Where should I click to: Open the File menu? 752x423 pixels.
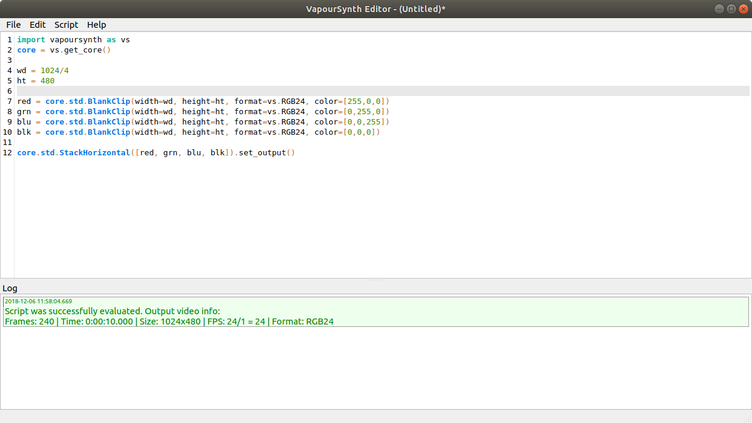(13, 24)
